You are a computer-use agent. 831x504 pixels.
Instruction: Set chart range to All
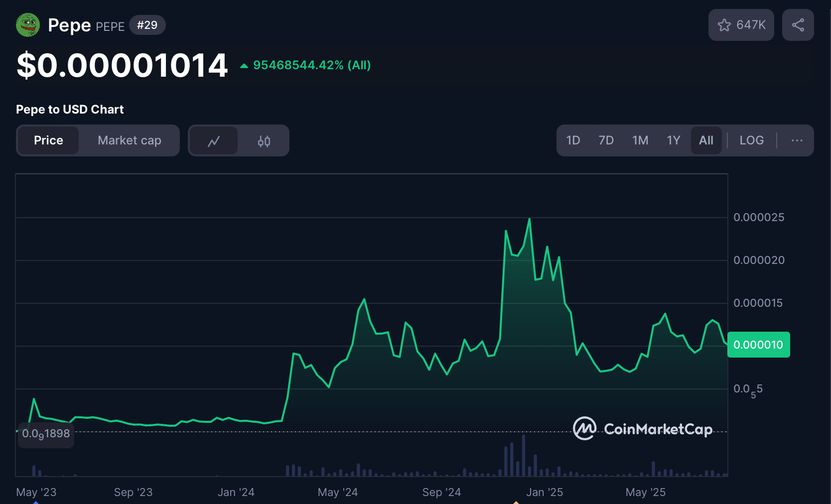tap(706, 140)
